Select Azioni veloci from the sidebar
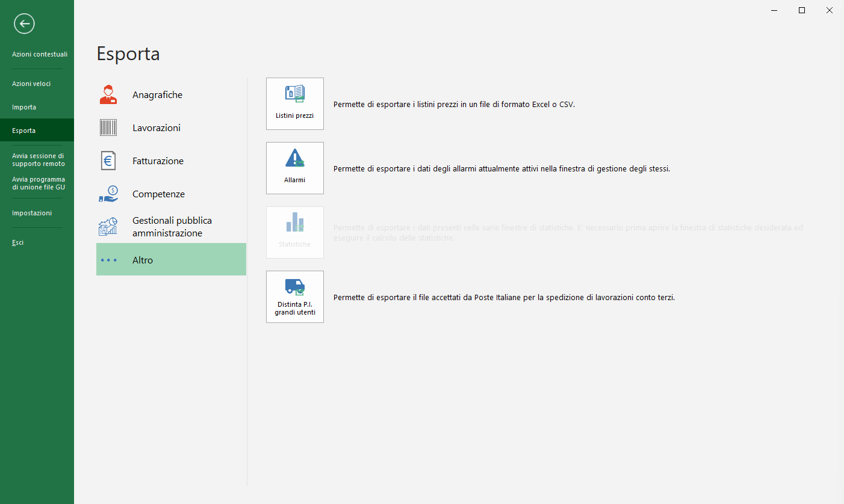844x504 pixels. pos(31,84)
